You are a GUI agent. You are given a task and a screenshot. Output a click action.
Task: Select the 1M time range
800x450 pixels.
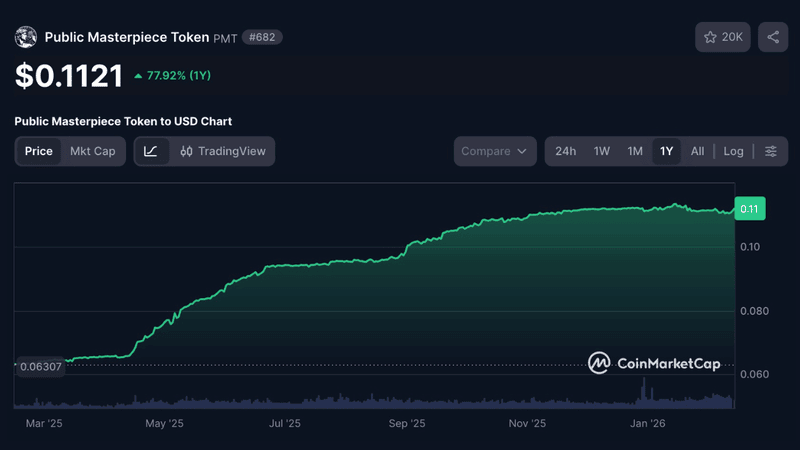[634, 151]
